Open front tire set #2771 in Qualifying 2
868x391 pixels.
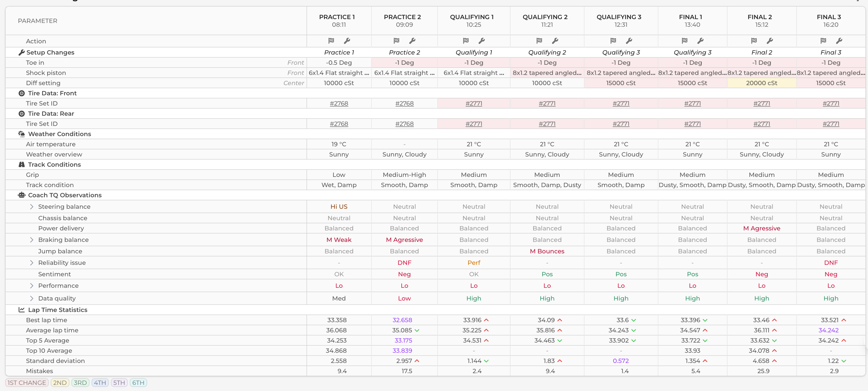point(547,103)
